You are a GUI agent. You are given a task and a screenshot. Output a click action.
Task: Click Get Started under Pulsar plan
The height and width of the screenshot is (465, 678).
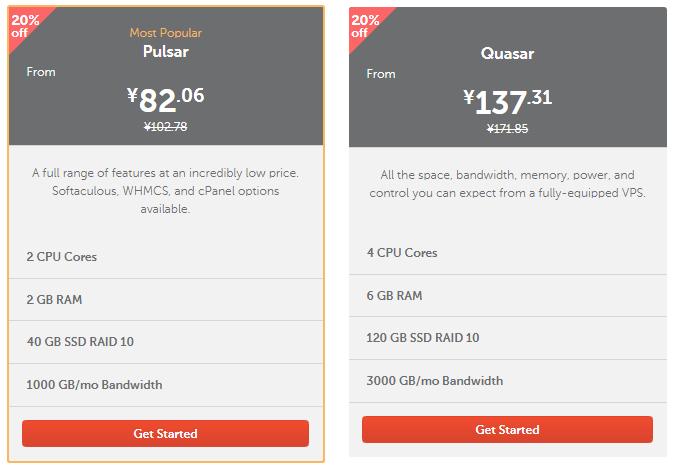click(165, 433)
